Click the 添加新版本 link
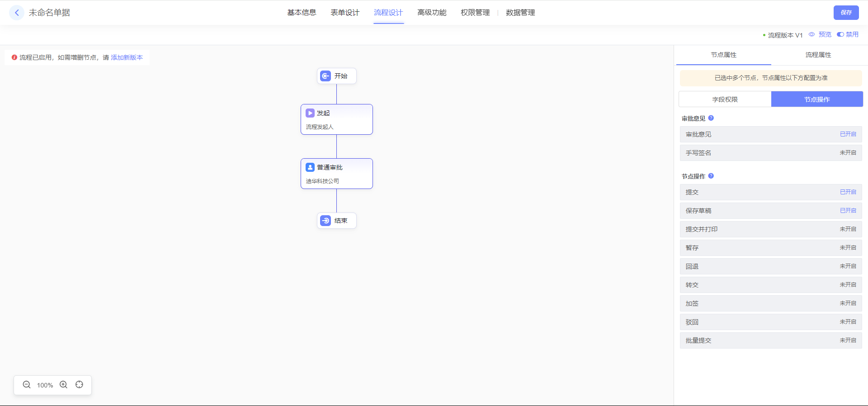Screen dimensions: 868x406 127,57
